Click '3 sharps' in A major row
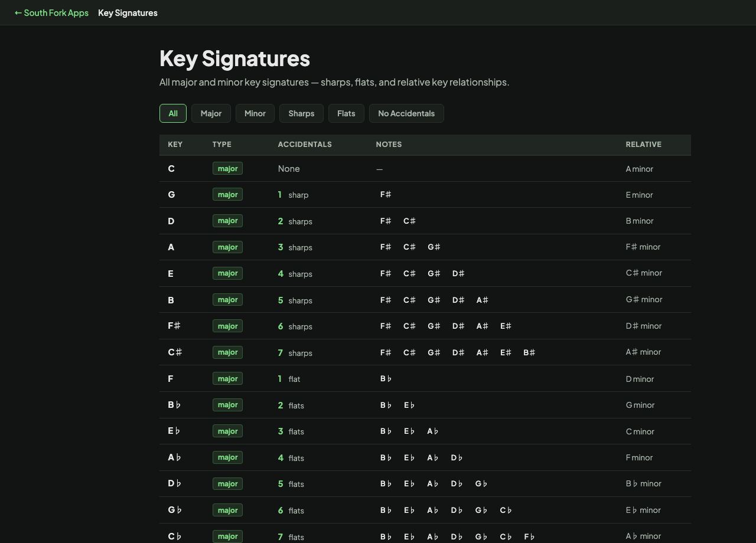 [x=295, y=247]
